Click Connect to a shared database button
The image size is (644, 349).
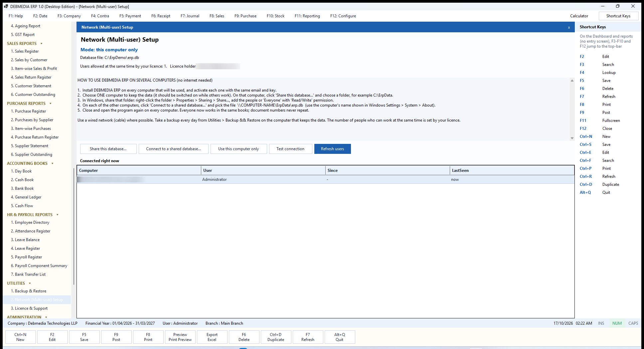tap(174, 149)
